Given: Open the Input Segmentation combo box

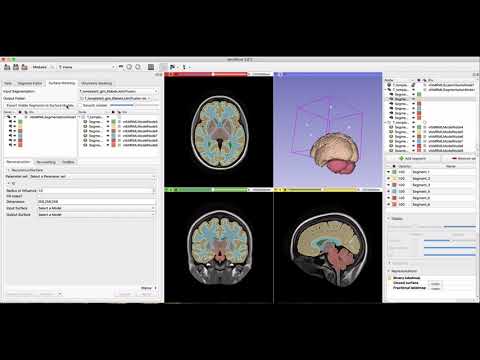Looking at the screenshot, I should point(118,91).
